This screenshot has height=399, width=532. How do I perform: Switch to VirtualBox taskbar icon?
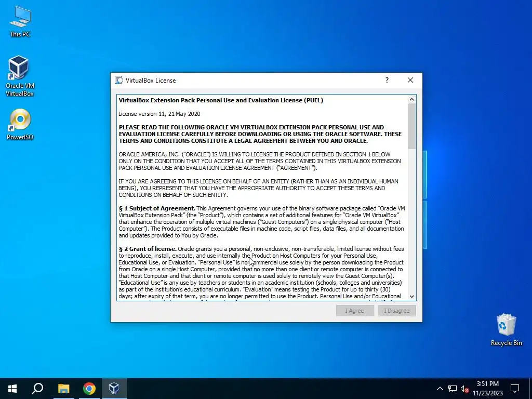point(114,389)
